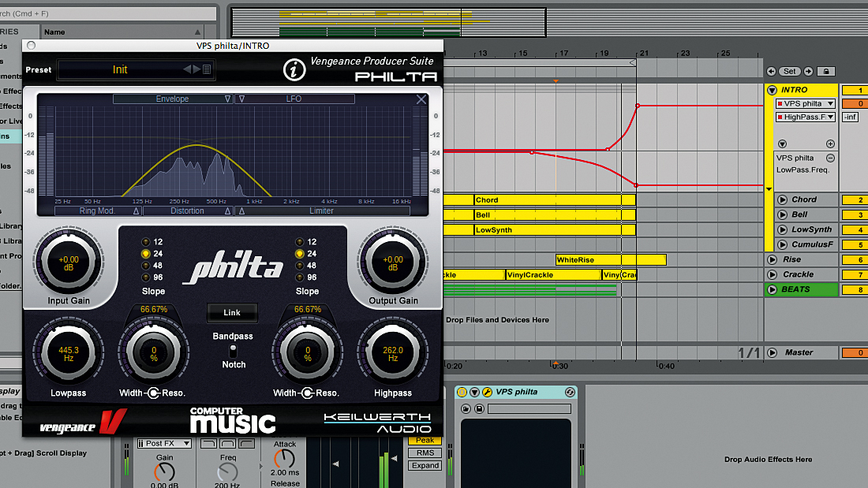The width and height of the screenshot is (868, 488).
Task: Jump to previous locator arrow
Action: pos(771,72)
